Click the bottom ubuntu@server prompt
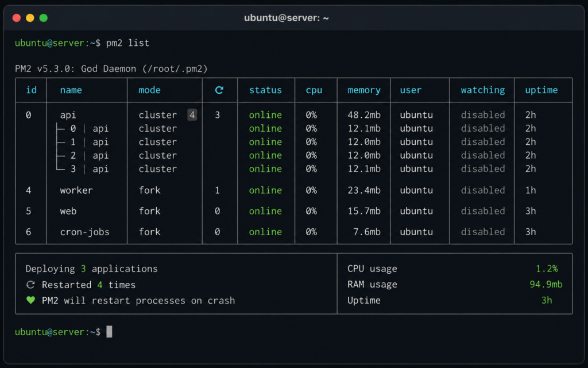 pos(57,332)
